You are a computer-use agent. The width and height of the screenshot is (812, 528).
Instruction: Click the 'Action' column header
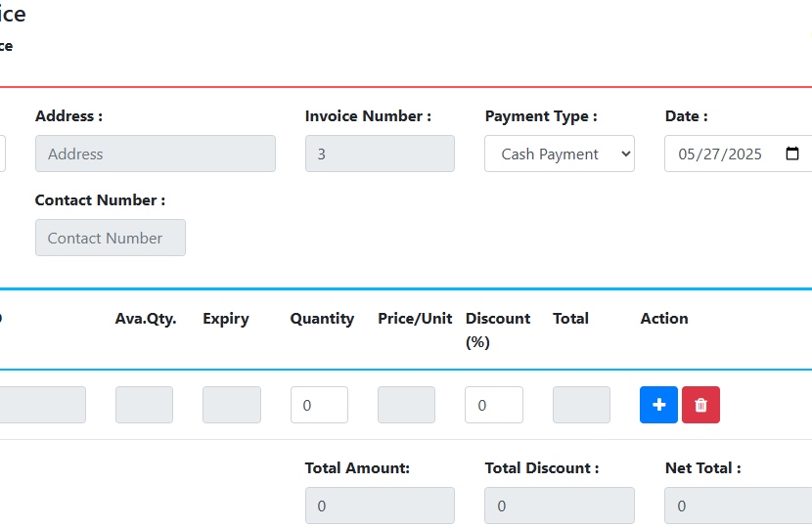[664, 319]
